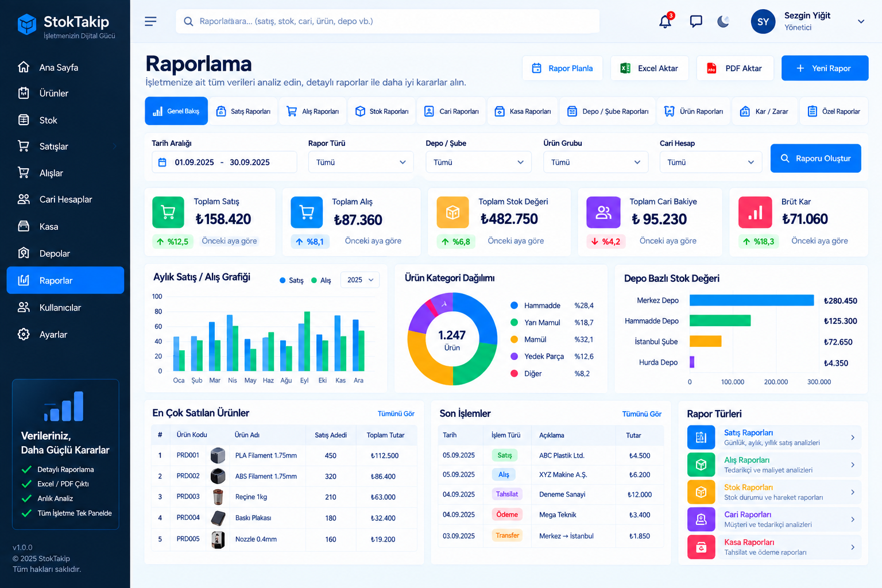Switch to the Stok Raporları tab

pyautogui.click(x=382, y=111)
